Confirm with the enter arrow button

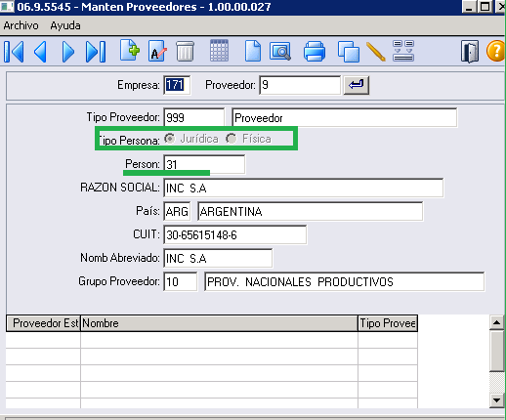coord(357,85)
